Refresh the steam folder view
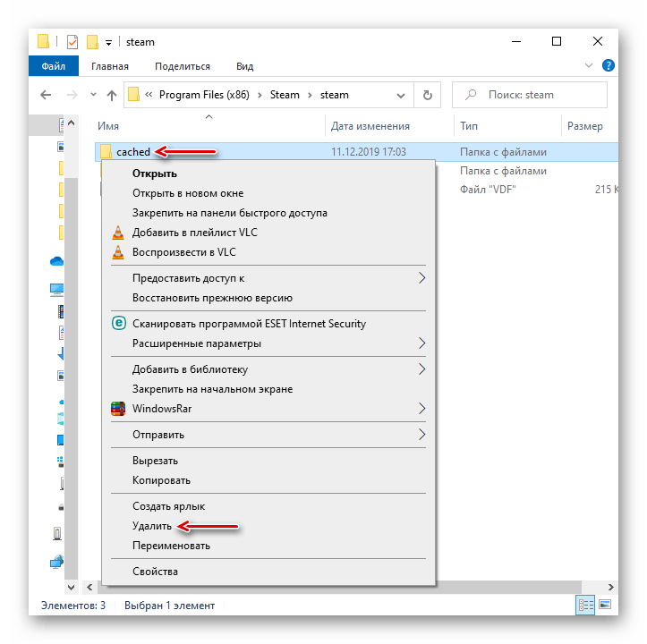Viewport: 647px width, 644px height. click(x=428, y=95)
